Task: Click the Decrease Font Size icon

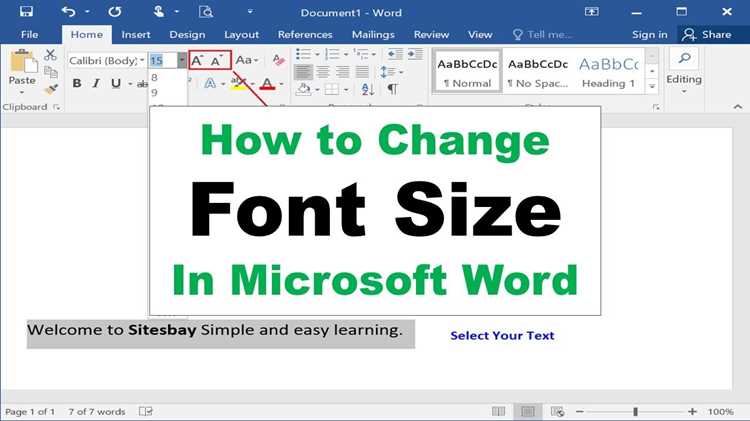Action: 217,60
